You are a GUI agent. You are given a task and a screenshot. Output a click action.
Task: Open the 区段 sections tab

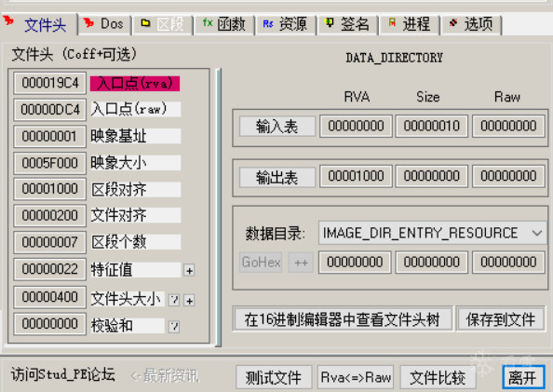point(162,25)
